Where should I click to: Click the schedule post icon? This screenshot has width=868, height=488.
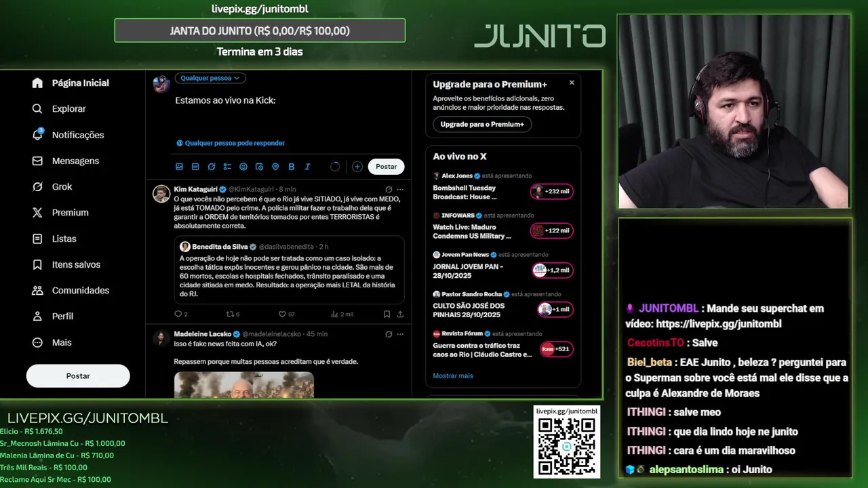[x=259, y=167]
